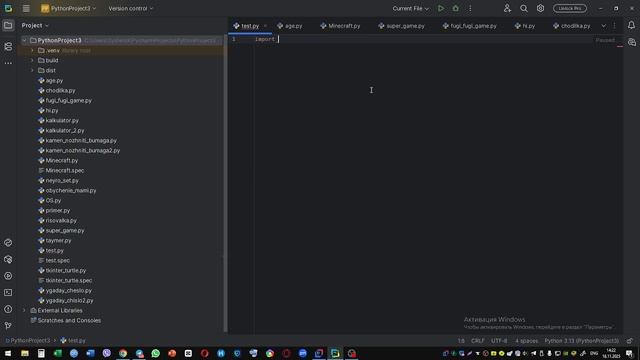The height and width of the screenshot is (360, 640).
Task: Close the test.py tab
Action: click(265, 26)
